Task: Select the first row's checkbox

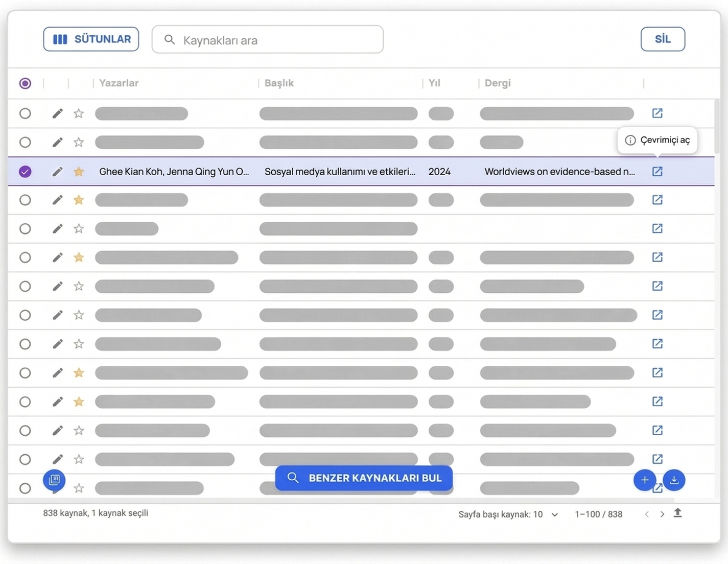Action: 25,113
